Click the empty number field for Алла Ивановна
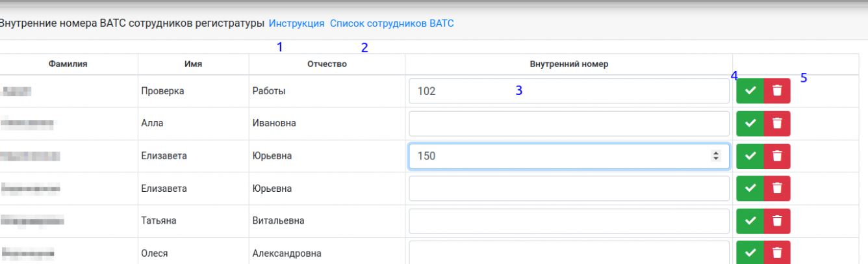 [x=568, y=124]
